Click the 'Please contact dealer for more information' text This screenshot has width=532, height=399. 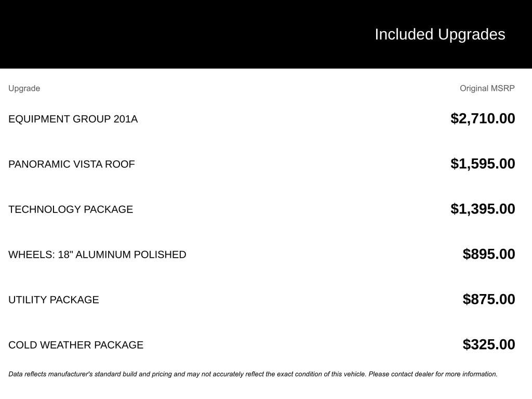433,374
